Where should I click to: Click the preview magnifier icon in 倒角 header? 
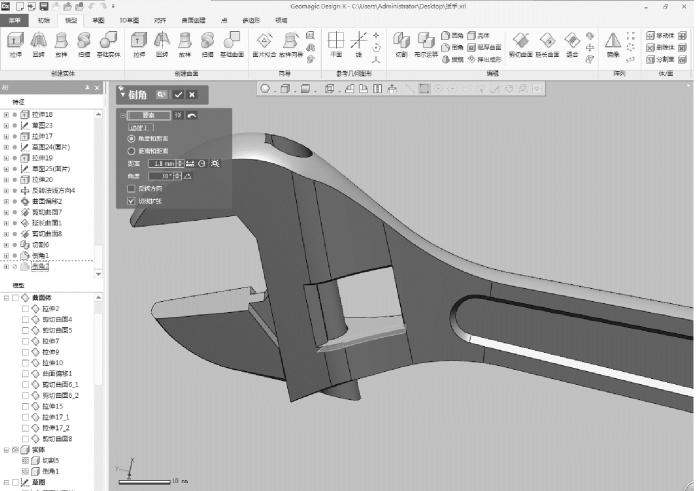(161, 94)
